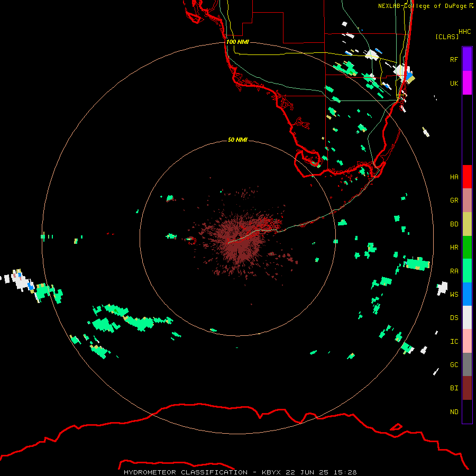The image size is (476, 476).
Task: Click the 'RA' legend label
Action: (x=454, y=271)
